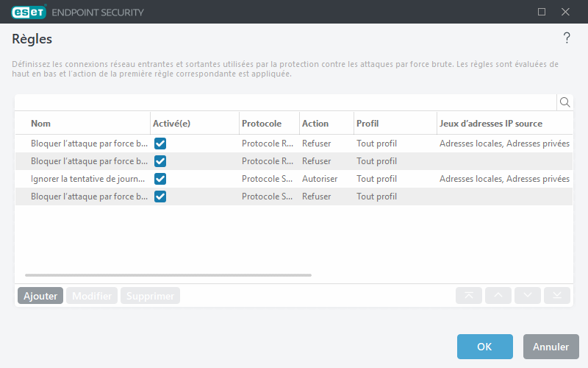Confirm with the OK button
588x368 pixels.
(484, 347)
